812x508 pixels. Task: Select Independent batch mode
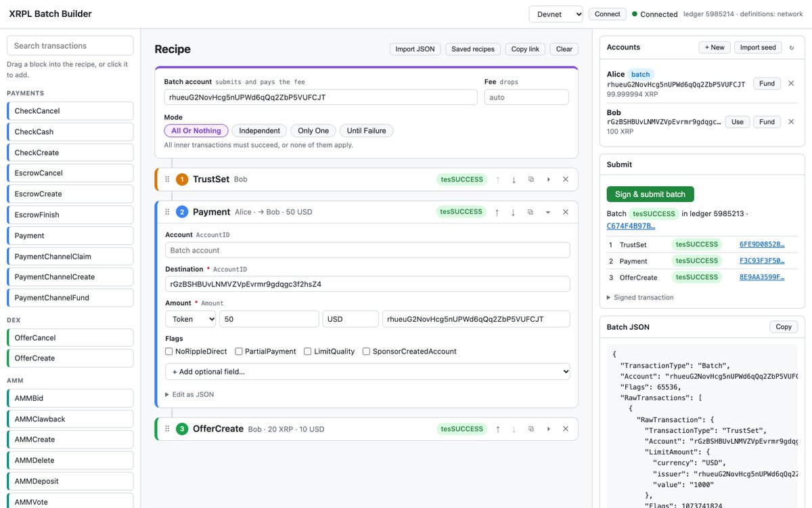[259, 131]
